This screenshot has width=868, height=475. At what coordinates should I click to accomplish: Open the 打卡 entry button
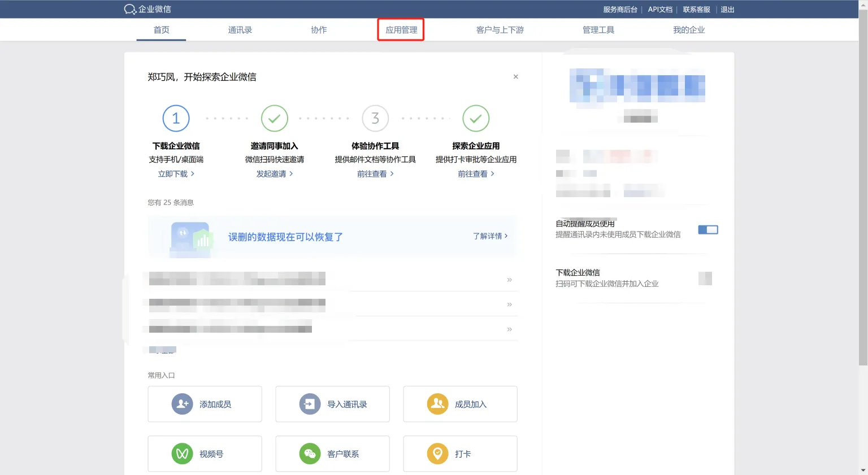tap(460, 454)
